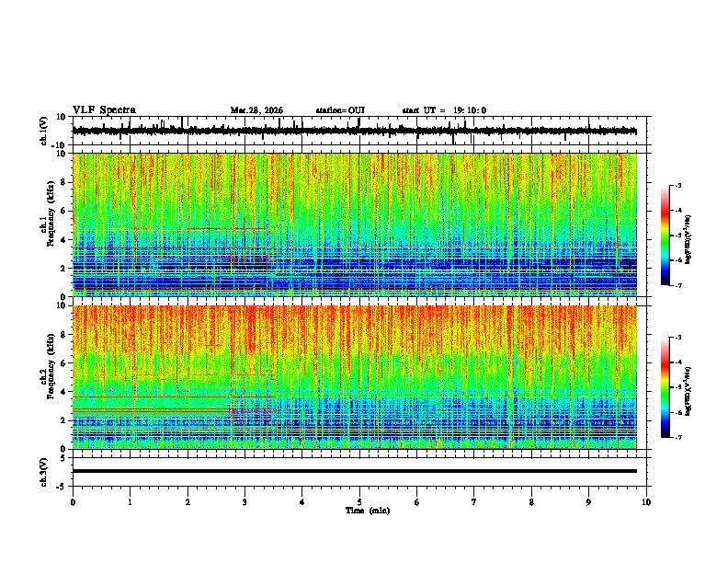The height and width of the screenshot is (563, 728).
Task: Click the "2" kHz tick on ch.2 frequency axis
Action: (x=64, y=420)
